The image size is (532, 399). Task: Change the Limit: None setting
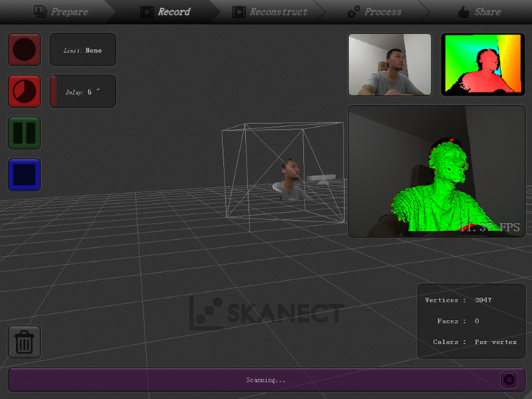point(83,49)
